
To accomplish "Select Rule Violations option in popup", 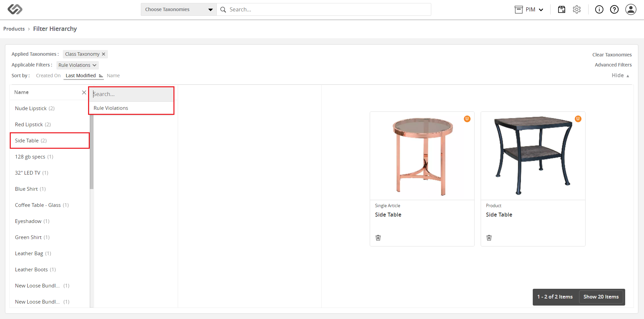I will pos(131,108).
